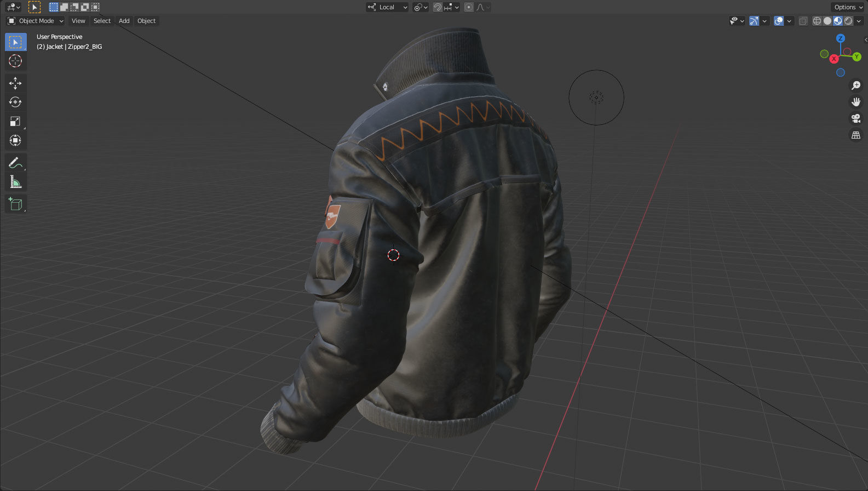Open the Local transform orientation dropdown
The width and height of the screenshot is (868, 491).
(x=388, y=7)
